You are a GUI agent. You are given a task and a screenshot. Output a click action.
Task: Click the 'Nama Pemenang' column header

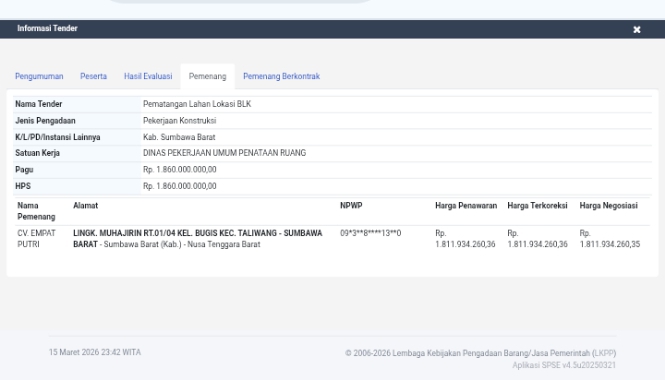coord(36,211)
